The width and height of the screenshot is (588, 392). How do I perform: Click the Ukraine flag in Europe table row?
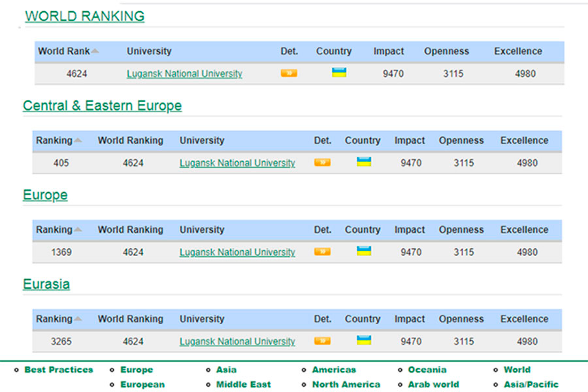click(364, 251)
